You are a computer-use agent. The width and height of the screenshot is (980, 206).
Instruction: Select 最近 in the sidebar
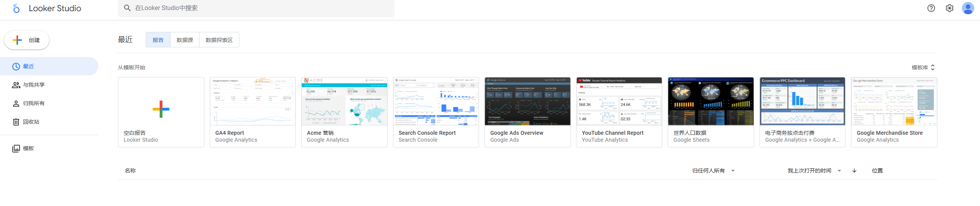point(49,66)
